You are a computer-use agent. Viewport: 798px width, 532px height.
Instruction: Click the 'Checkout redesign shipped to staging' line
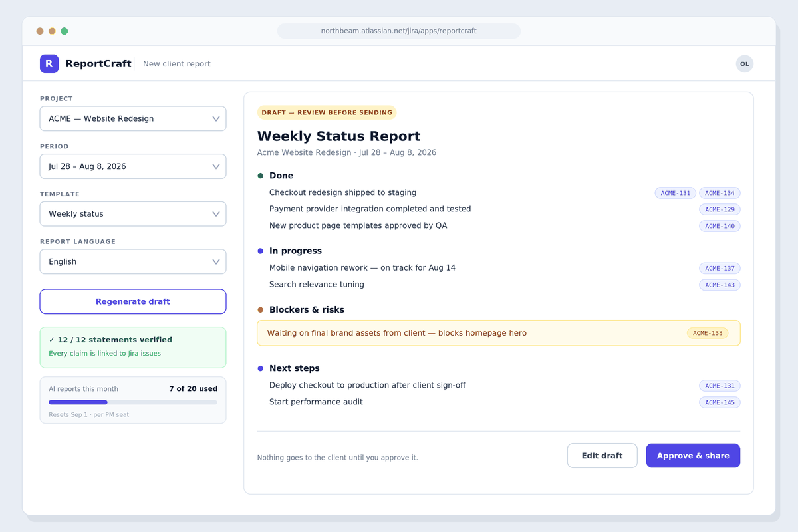click(342, 192)
